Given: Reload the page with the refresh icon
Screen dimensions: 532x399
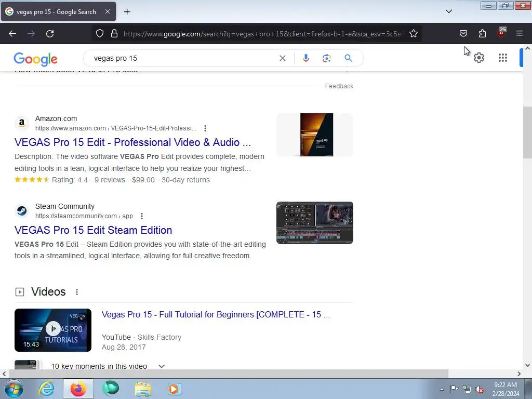Looking at the screenshot, I should [50, 34].
